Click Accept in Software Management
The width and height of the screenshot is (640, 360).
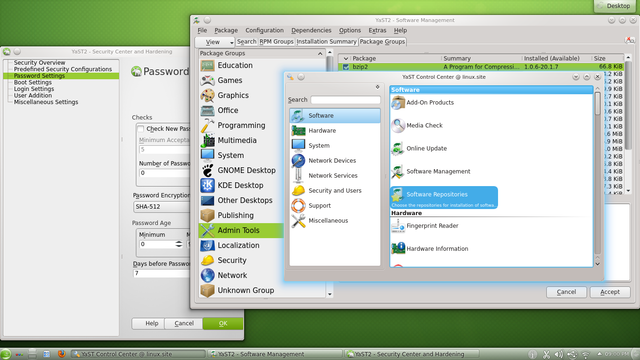(x=610, y=292)
